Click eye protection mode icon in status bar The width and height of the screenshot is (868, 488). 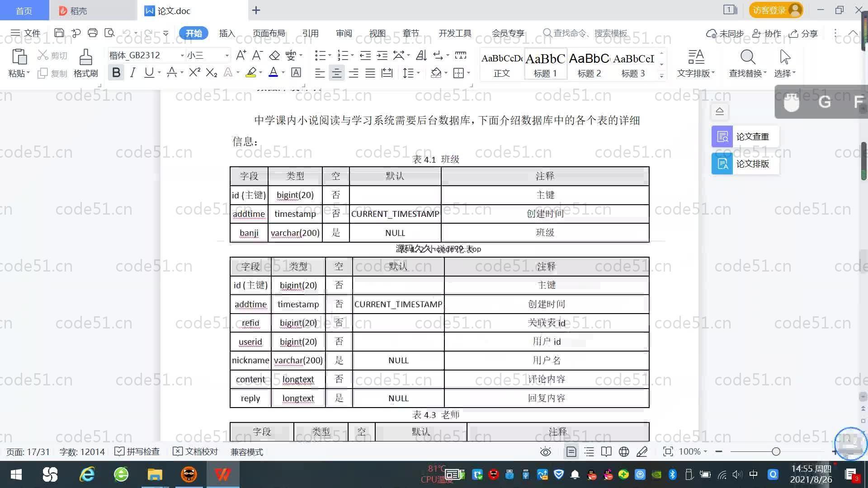click(x=546, y=451)
